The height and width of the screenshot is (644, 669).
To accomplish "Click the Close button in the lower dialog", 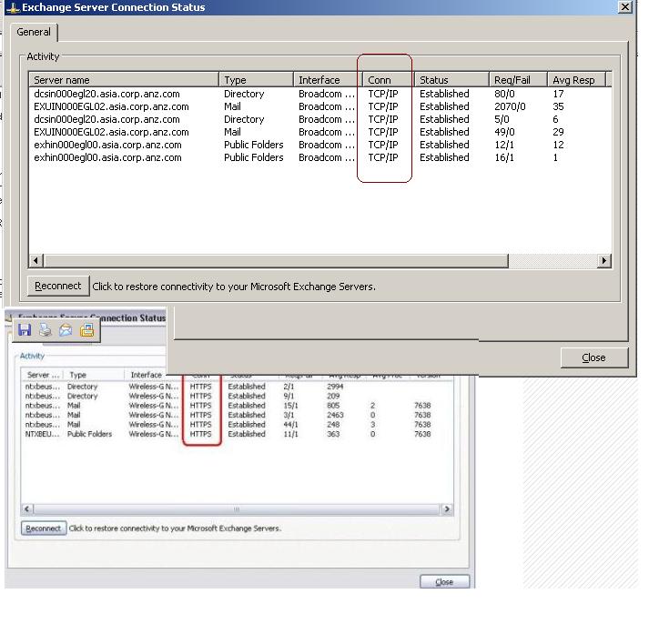I will pyautogui.click(x=444, y=581).
